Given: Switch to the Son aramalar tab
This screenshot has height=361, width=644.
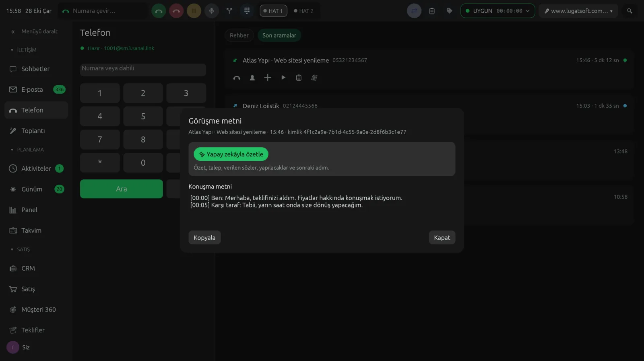Looking at the screenshot, I should click(x=279, y=35).
